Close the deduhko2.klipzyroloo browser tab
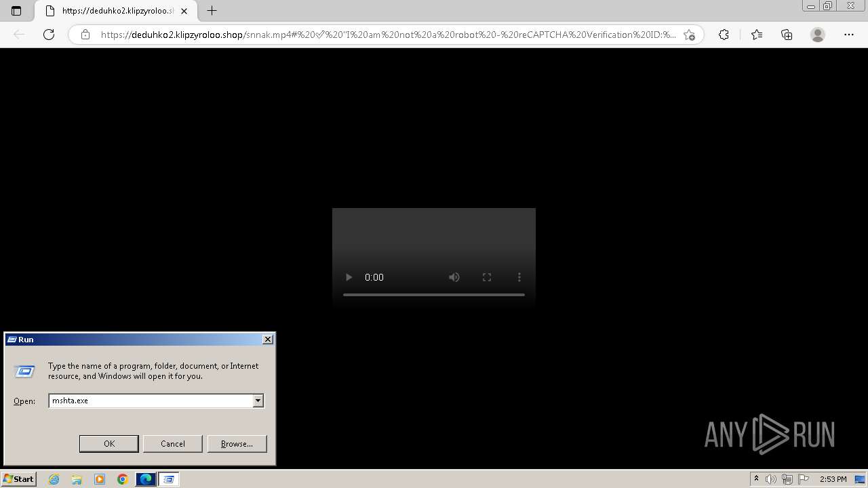The width and height of the screenshot is (868, 488). [x=184, y=11]
